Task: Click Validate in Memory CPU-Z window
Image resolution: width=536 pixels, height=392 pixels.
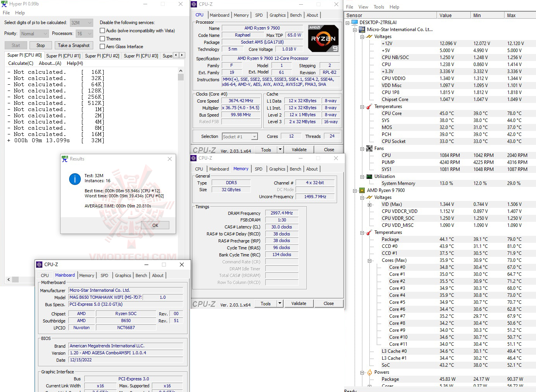Action: pos(299,303)
